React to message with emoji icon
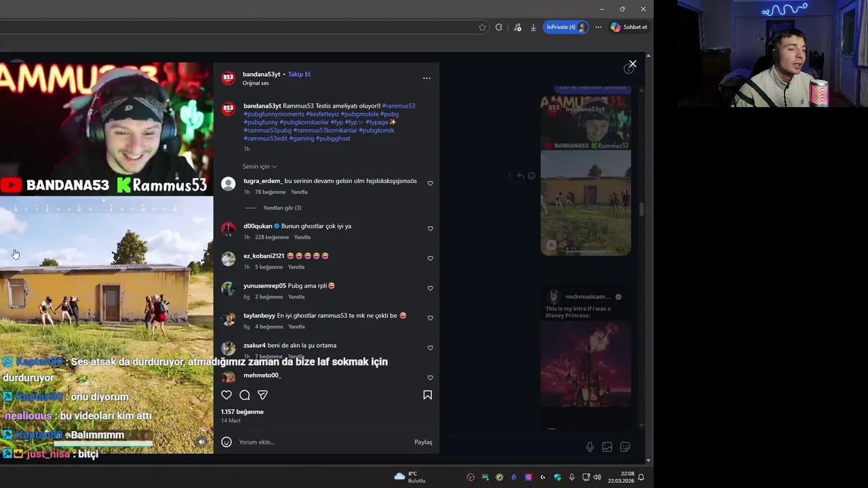 click(532, 176)
